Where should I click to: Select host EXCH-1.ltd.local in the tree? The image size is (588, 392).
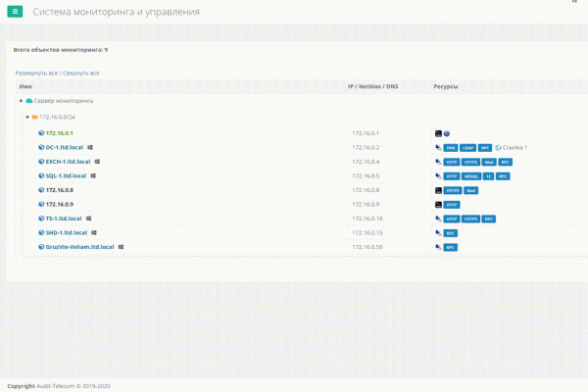(x=68, y=161)
